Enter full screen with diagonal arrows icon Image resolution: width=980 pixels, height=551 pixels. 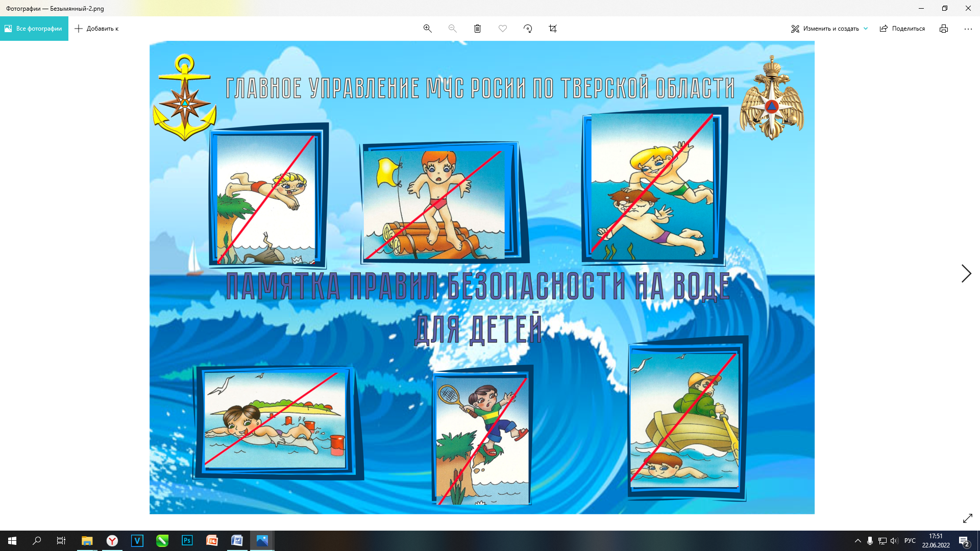point(967,518)
